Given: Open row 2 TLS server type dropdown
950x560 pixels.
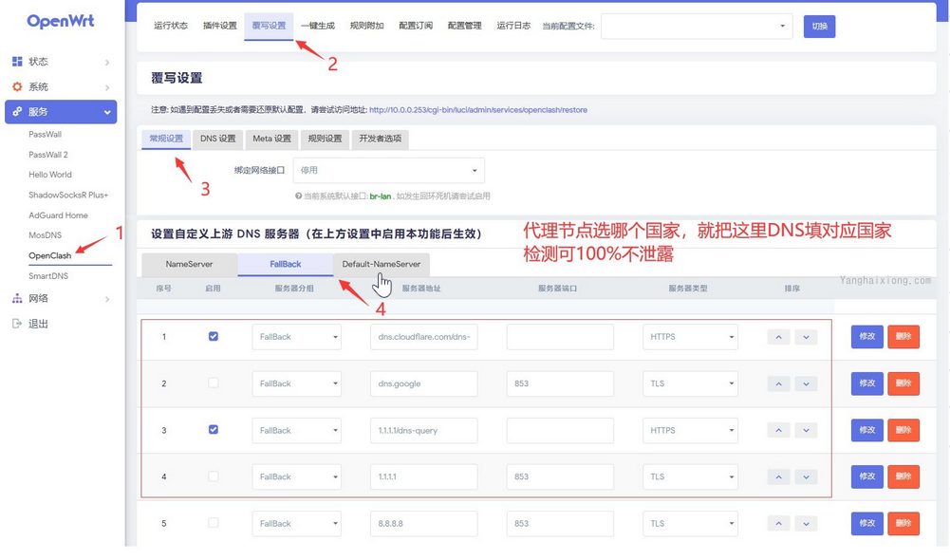Looking at the screenshot, I should [x=690, y=383].
